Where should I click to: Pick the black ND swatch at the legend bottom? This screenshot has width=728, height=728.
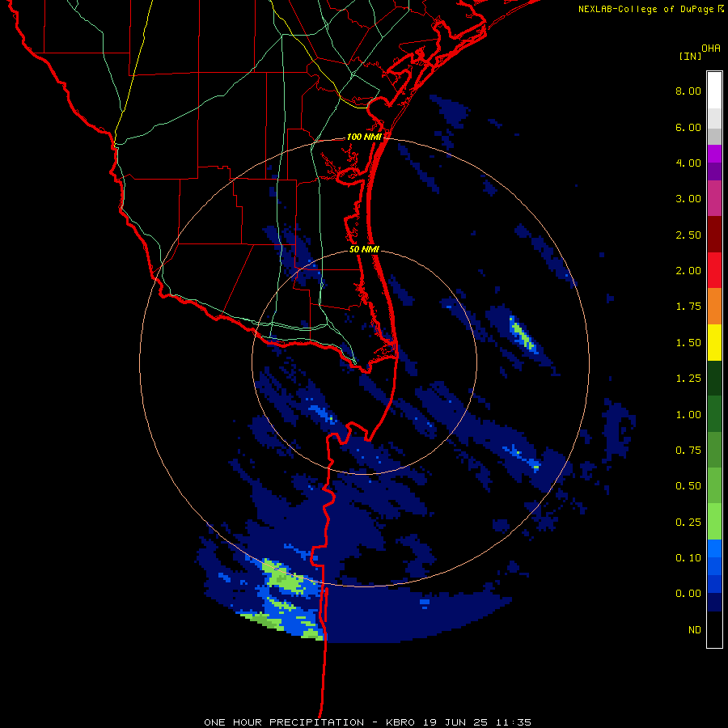pos(714,629)
